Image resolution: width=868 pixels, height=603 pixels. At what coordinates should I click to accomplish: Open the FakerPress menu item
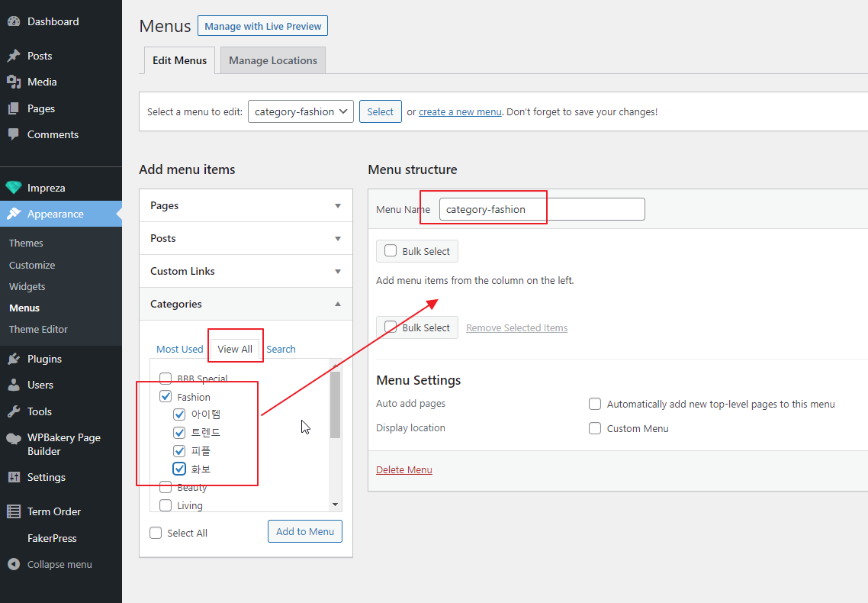coord(52,538)
